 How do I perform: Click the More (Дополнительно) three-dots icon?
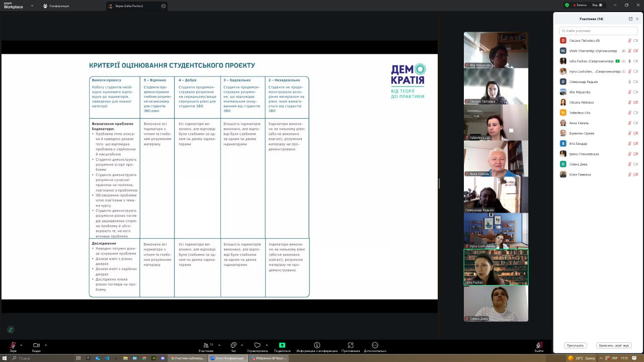click(375, 345)
